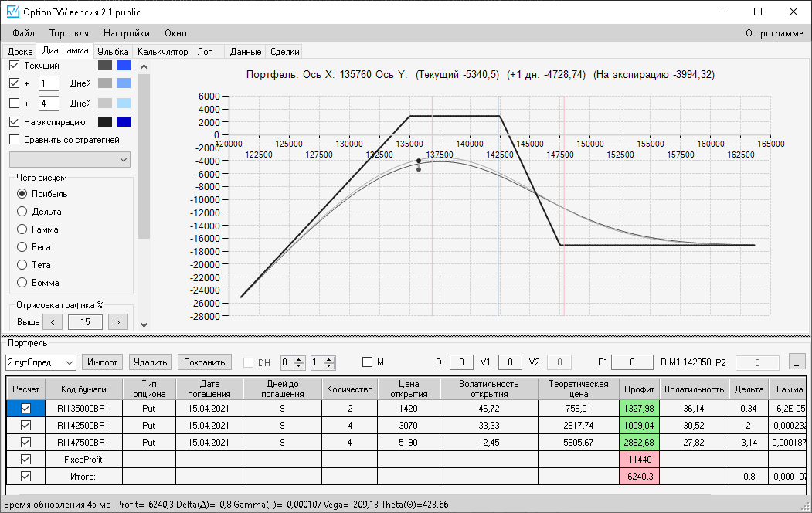Screen dimensions: 812x513
Task: Toggle the Текущий curve checkbox
Action: (15, 65)
